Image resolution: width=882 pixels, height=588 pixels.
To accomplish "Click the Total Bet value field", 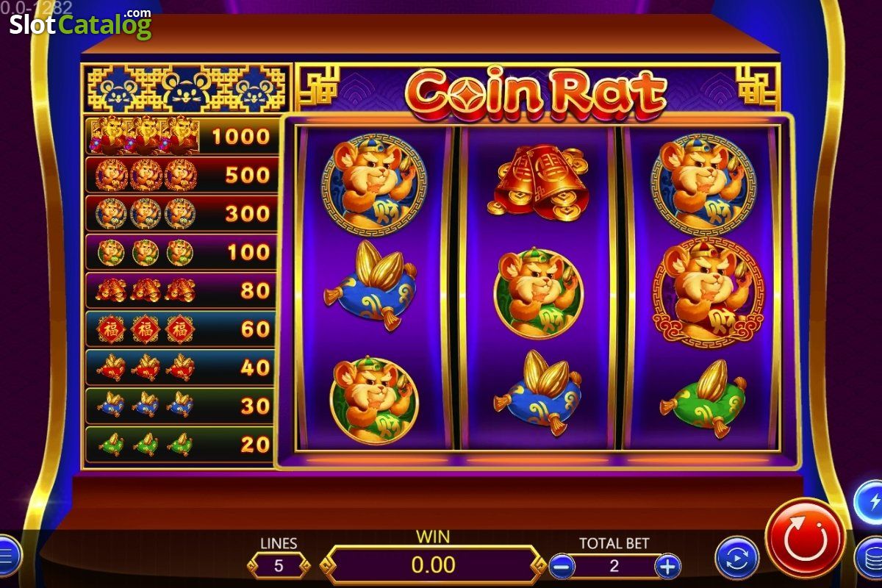I will [614, 566].
